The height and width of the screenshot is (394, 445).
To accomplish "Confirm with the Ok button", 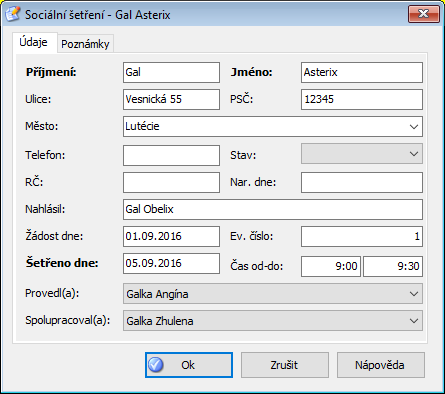I will 189,365.
